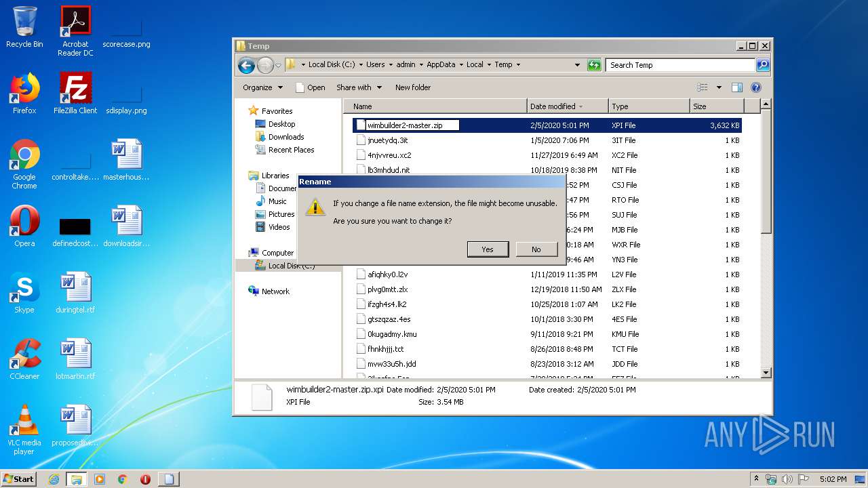Select Firefox desktop icon

pos(24,94)
